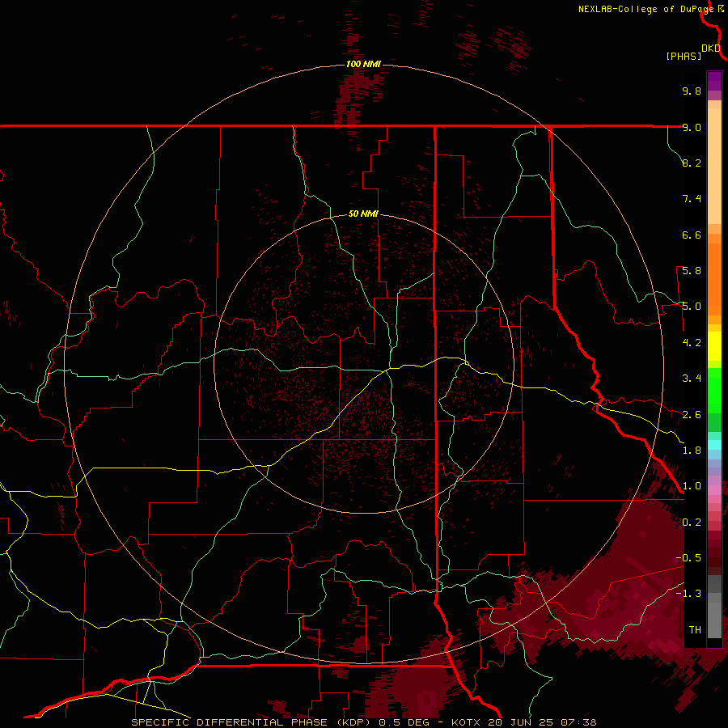728x728 pixels.
Task: Pick the cyan color band beside 1.8
Action: point(714,445)
